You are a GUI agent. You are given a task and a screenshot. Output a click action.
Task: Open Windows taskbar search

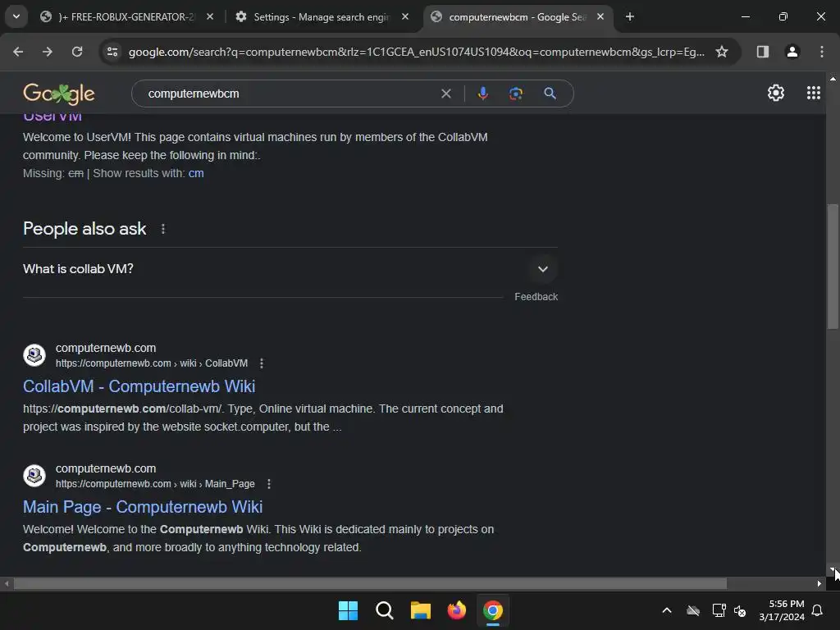coord(384,610)
